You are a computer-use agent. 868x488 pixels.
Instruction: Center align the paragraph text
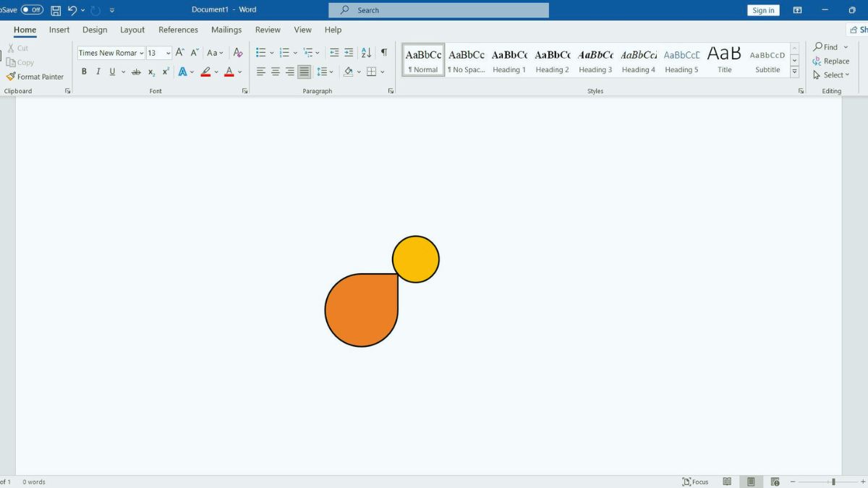pos(276,72)
